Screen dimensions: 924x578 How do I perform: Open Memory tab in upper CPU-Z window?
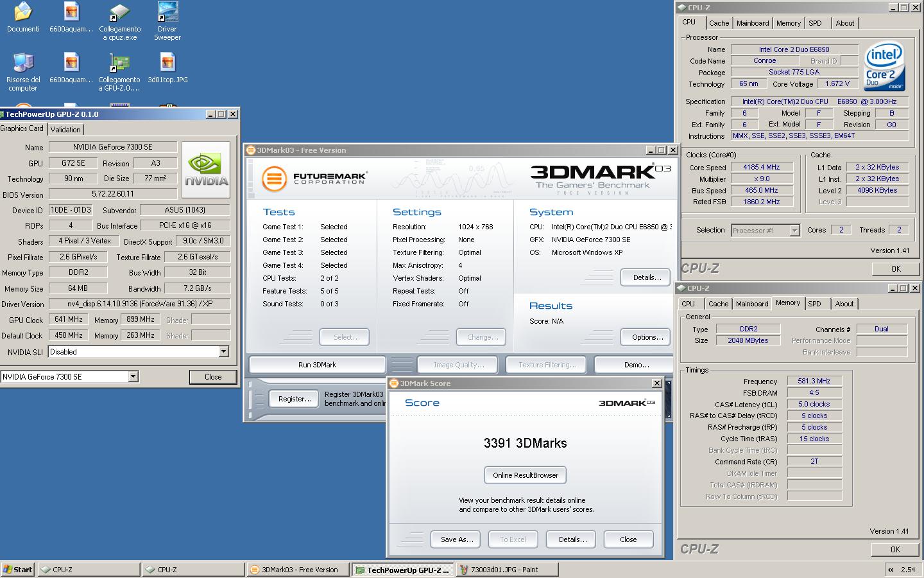[789, 23]
